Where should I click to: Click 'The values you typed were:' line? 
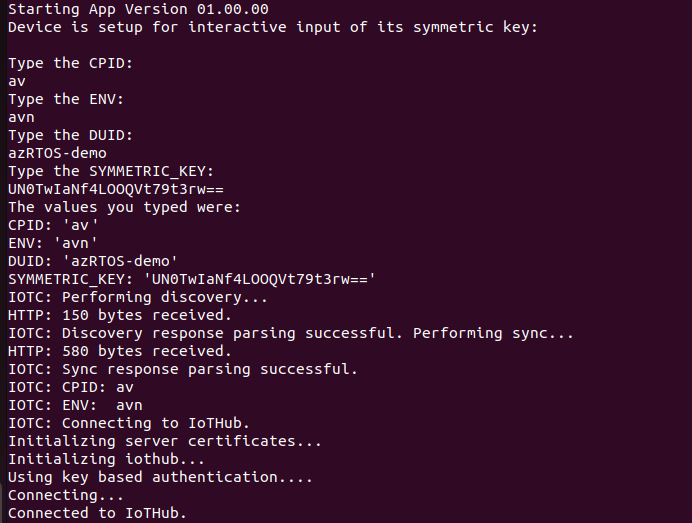pos(124,207)
